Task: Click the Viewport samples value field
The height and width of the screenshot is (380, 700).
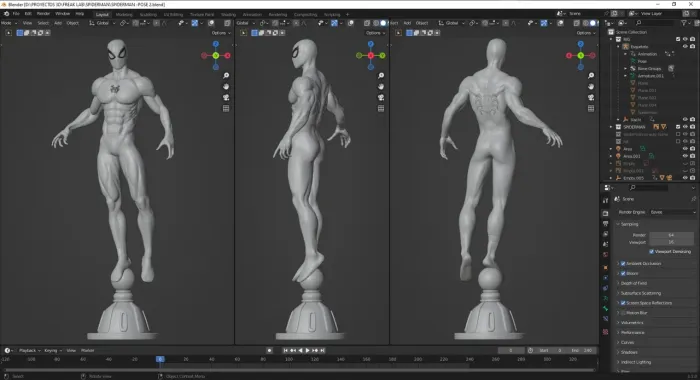Action: pos(671,242)
